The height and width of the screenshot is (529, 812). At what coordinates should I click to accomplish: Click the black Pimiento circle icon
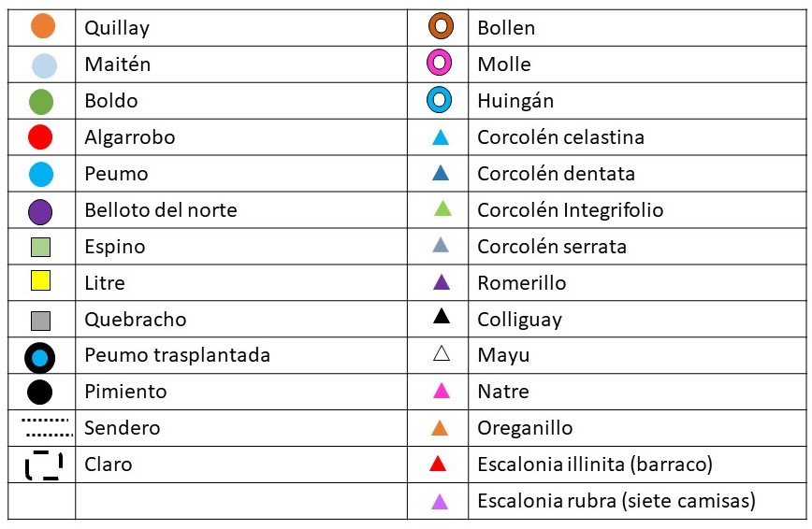click(x=40, y=392)
